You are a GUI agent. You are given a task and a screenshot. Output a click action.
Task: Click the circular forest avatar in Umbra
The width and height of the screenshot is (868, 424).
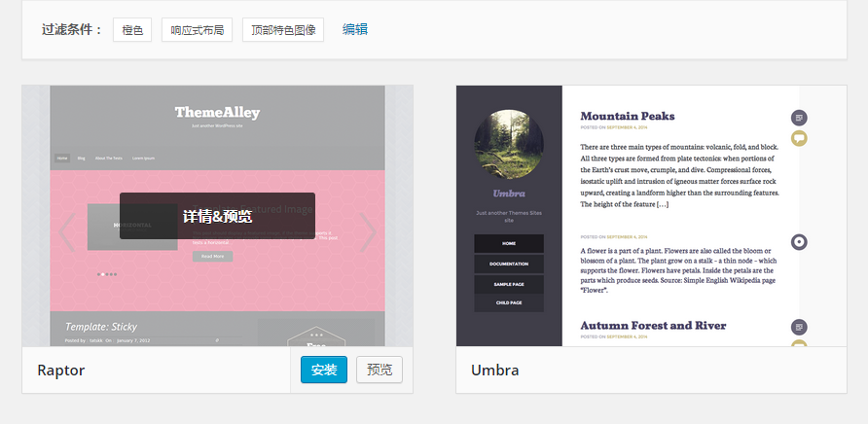(x=509, y=144)
